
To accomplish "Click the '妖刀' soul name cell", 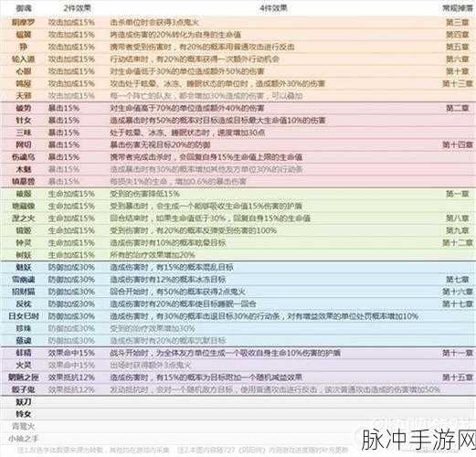I will [x=24, y=402].
